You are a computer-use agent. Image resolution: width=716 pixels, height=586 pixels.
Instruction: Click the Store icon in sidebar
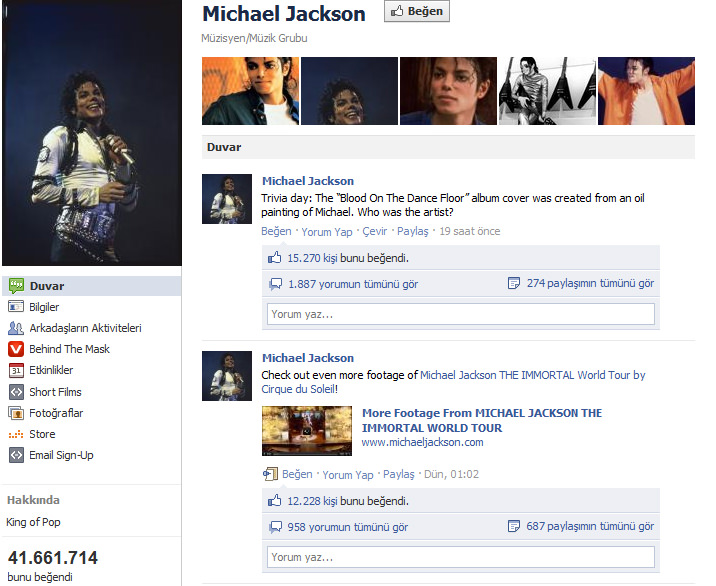[16, 434]
